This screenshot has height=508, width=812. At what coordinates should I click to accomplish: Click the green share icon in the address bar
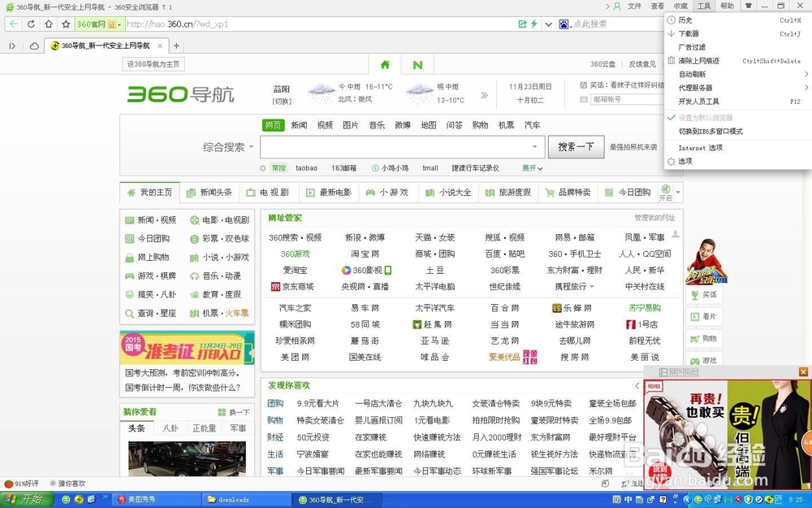[x=522, y=24]
